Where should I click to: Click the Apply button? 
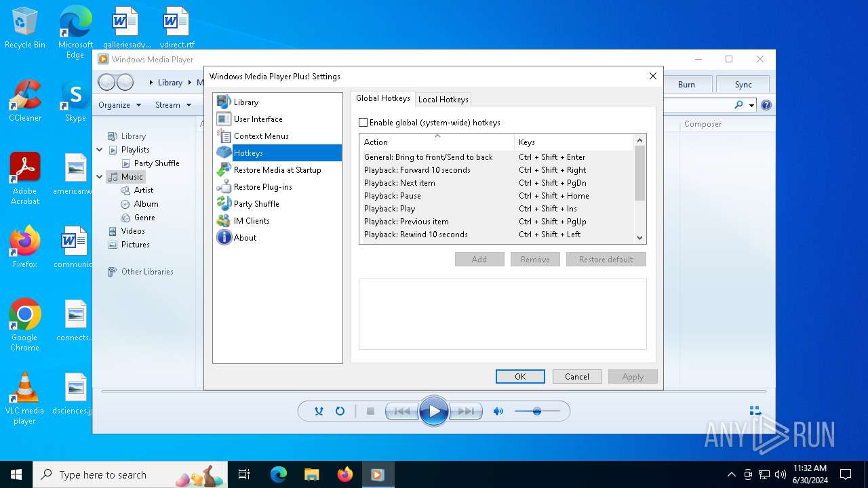[633, 377]
